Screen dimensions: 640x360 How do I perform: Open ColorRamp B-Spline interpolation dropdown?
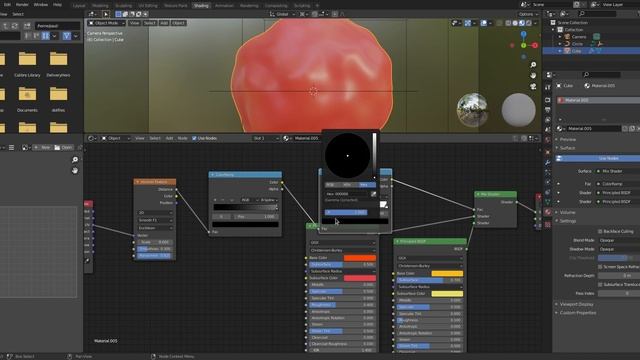click(269, 200)
